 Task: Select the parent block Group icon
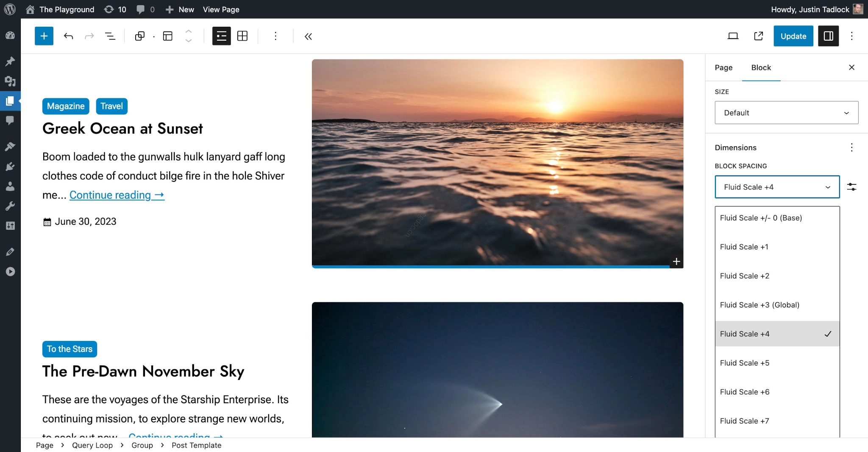140,36
